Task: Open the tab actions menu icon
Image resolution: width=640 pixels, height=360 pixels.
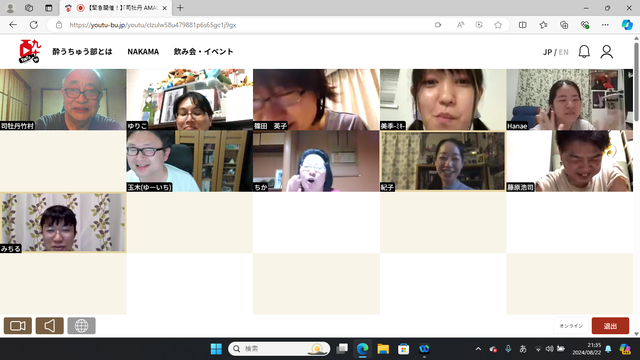Action: 49,8
